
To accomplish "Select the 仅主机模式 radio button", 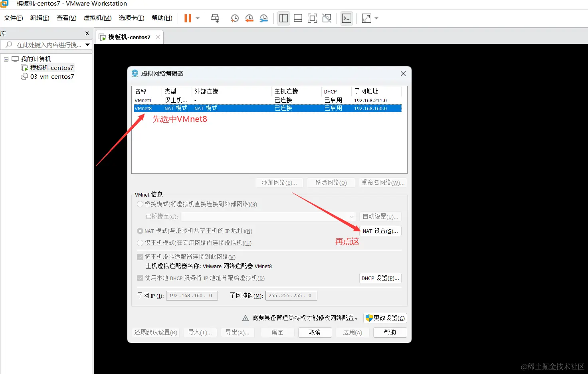I will (140, 243).
